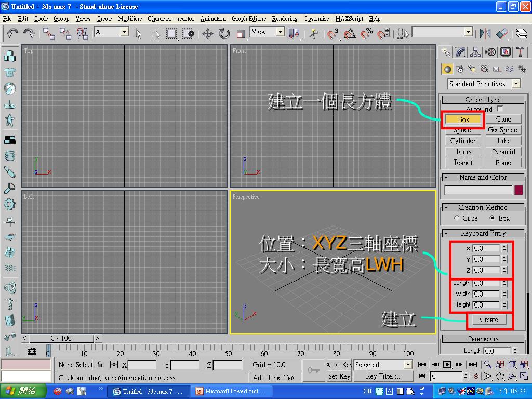The height and width of the screenshot is (399, 532).
Task: Open the Windows Start button
Action: click(23, 391)
